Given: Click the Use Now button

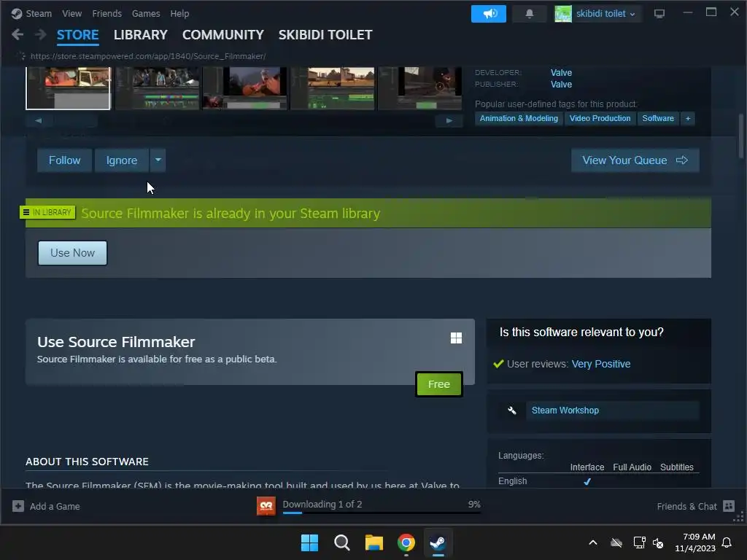Looking at the screenshot, I should pyautogui.click(x=72, y=253).
